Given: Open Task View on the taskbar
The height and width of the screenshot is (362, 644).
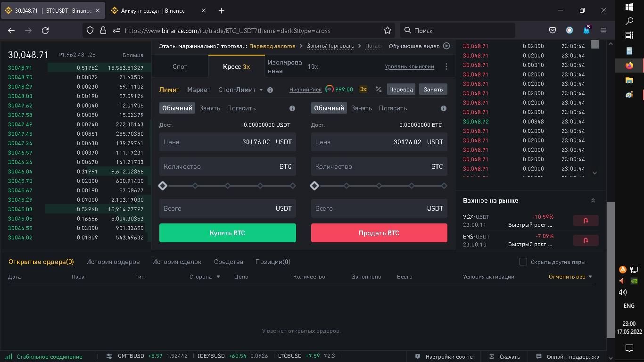Looking at the screenshot, I should [629, 35].
